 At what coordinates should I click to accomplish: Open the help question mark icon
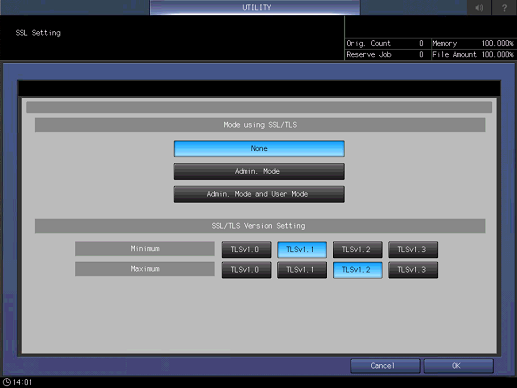point(504,7)
